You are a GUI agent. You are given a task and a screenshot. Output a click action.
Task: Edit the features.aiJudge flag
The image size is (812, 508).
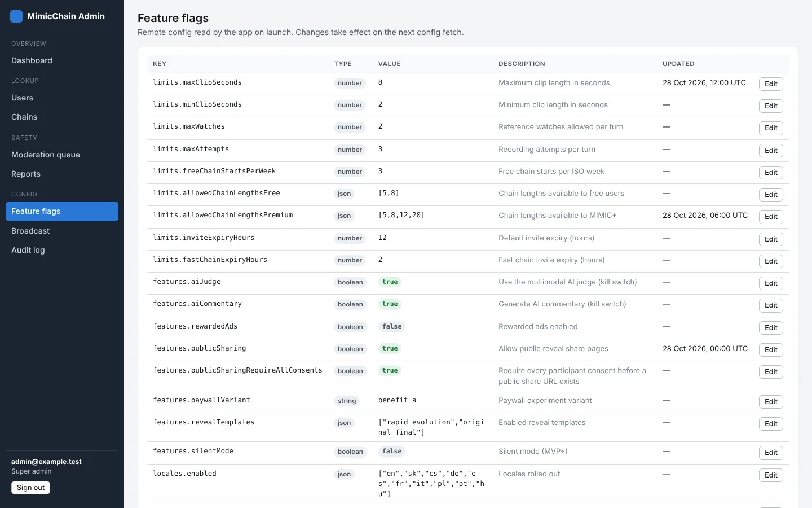(x=771, y=283)
